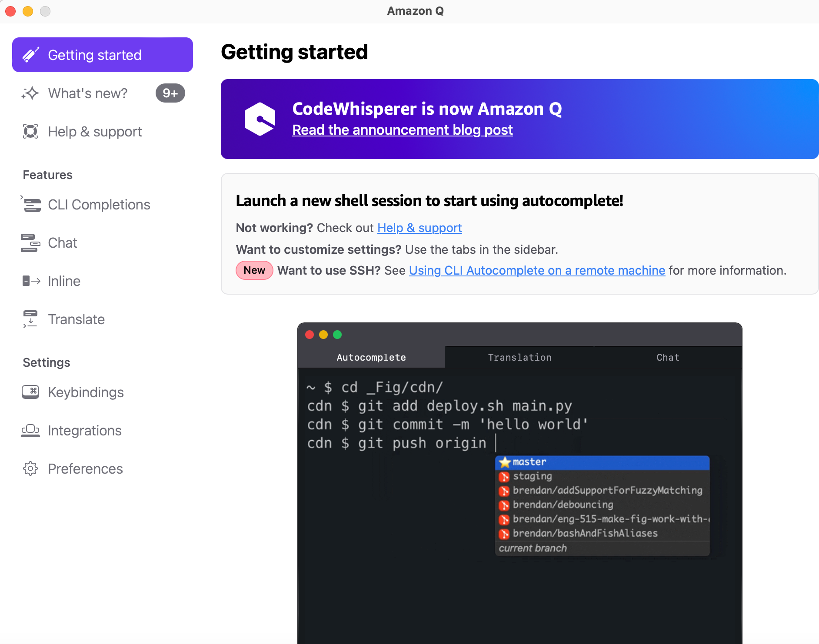Select master in the autocomplete list
The width and height of the screenshot is (819, 644).
[603, 462]
